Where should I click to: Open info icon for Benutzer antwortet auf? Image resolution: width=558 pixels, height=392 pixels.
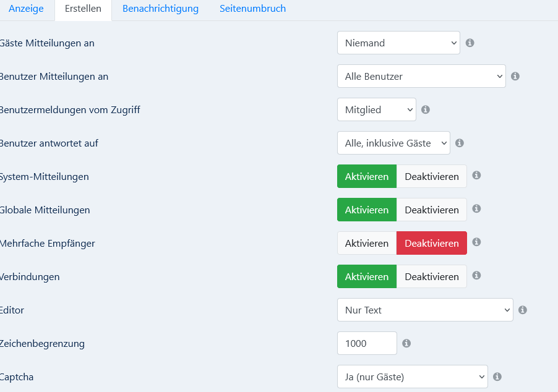[460, 143]
